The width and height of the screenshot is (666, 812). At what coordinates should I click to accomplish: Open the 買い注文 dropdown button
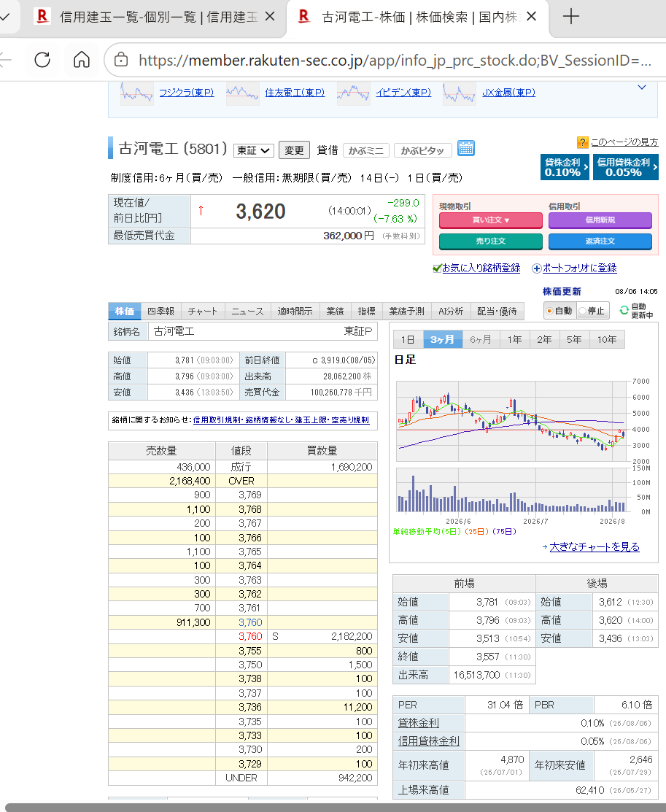pos(490,220)
